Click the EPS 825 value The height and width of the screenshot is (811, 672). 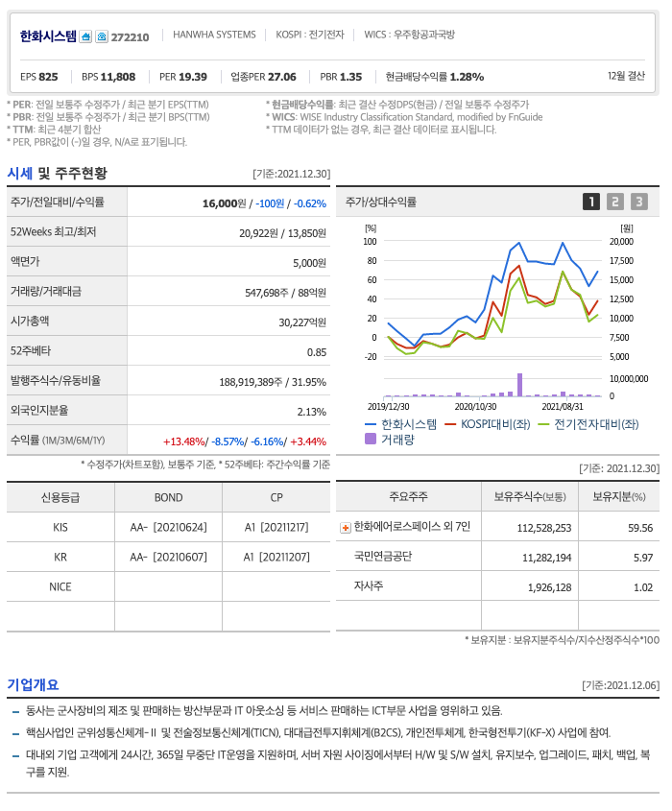click(x=39, y=77)
